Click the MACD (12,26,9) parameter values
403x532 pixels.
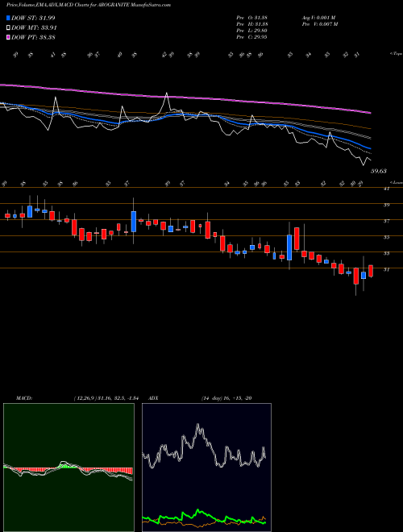coord(106,398)
